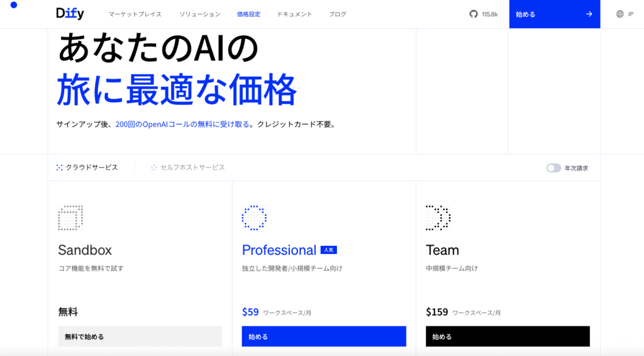Expand the マーケットプレイス menu
Image resolution: width=644 pixels, height=356 pixels.
click(x=135, y=14)
